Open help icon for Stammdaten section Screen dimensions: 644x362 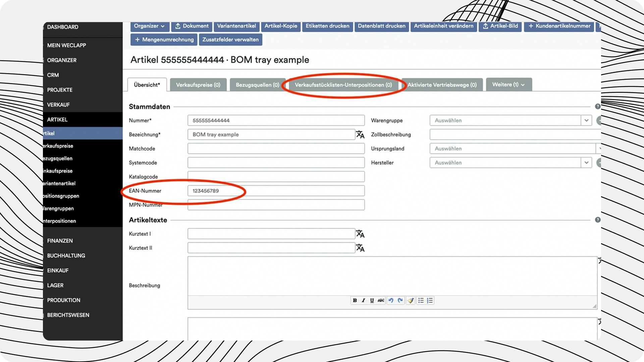click(x=598, y=106)
